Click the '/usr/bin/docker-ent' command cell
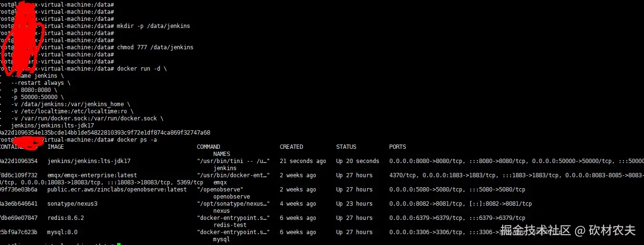The image size is (644, 245). 233,175
